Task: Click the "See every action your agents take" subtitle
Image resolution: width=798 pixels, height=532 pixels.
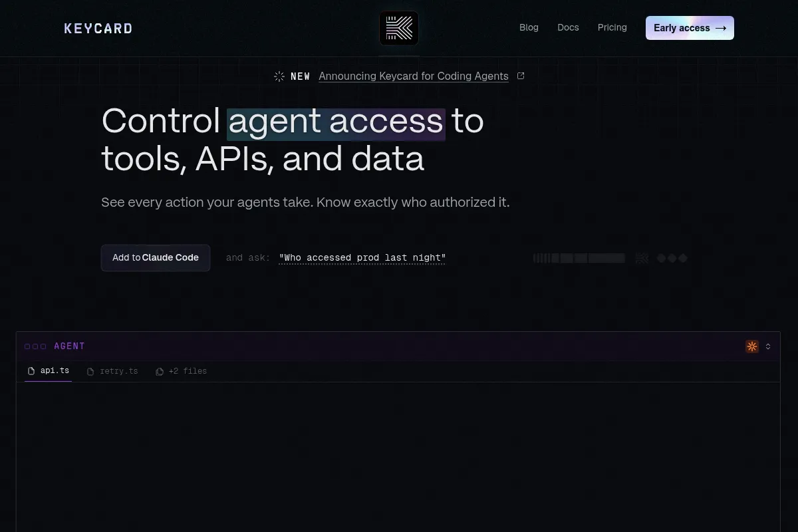Action: pos(305,202)
